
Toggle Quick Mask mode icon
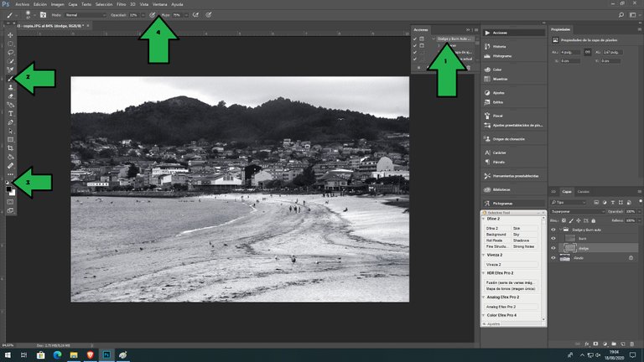coord(10,202)
